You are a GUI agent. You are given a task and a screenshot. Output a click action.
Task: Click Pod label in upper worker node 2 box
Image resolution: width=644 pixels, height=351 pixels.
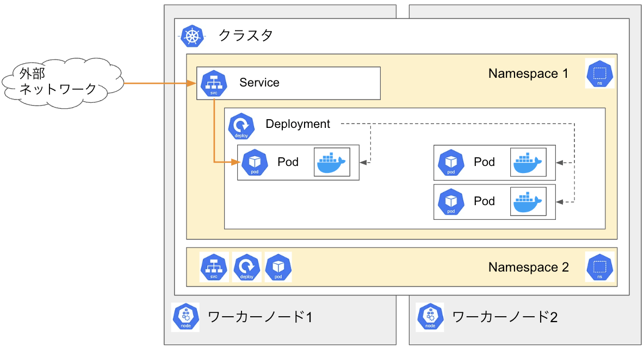pos(484,162)
